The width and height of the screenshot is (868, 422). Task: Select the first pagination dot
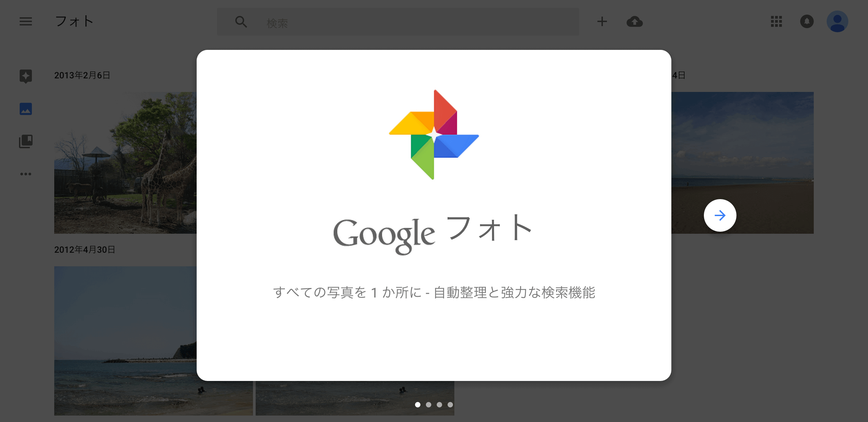(418, 405)
